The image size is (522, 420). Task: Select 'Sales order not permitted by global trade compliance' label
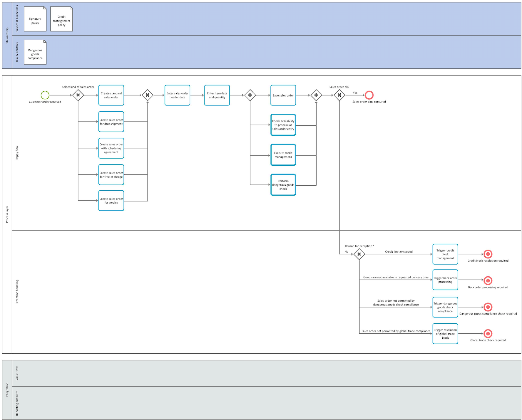[x=396, y=331]
